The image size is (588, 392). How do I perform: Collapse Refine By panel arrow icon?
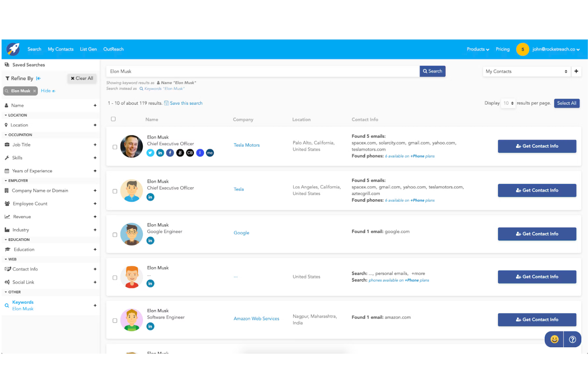pyautogui.click(x=38, y=79)
